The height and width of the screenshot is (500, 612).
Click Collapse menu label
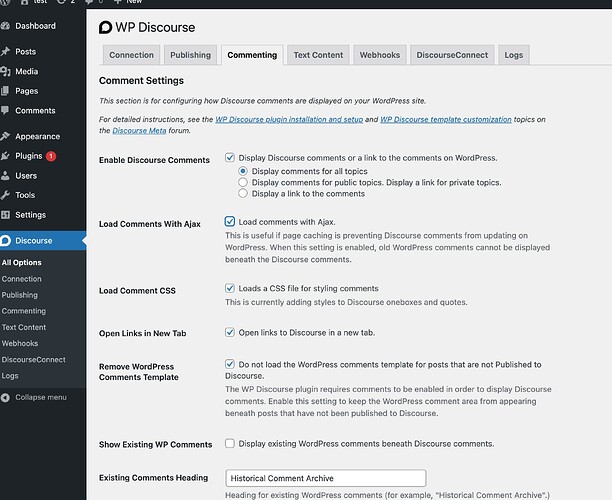[41, 397]
